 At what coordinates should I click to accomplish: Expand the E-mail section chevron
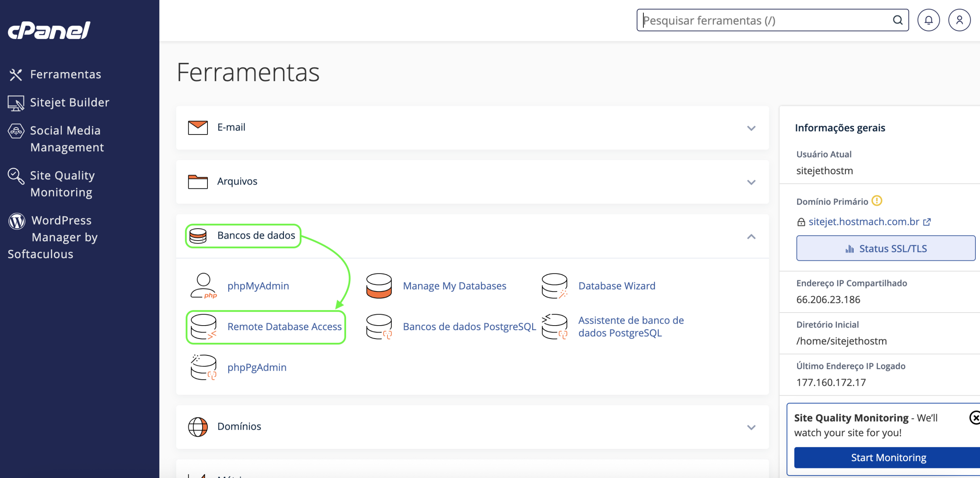click(751, 128)
